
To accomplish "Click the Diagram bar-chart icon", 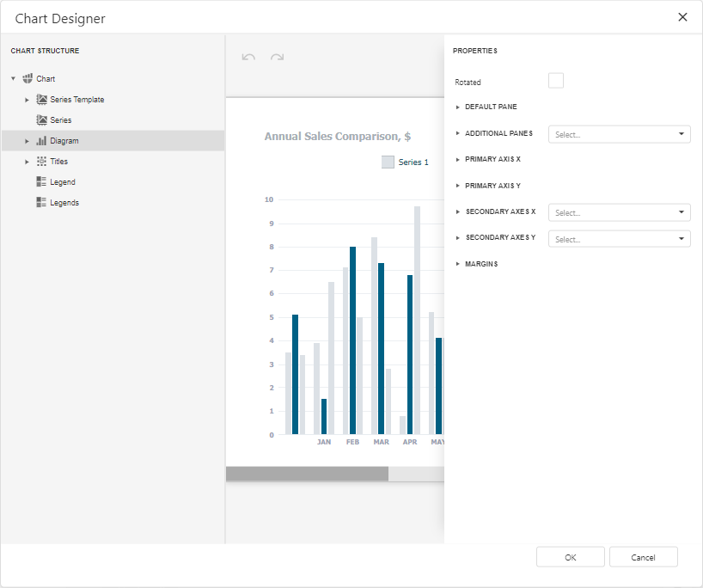I will pyautogui.click(x=42, y=141).
